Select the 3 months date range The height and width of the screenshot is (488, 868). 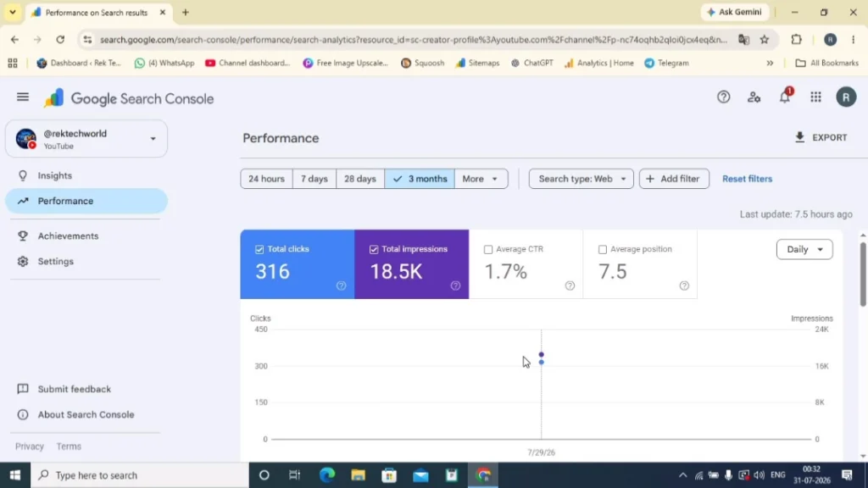(x=420, y=179)
